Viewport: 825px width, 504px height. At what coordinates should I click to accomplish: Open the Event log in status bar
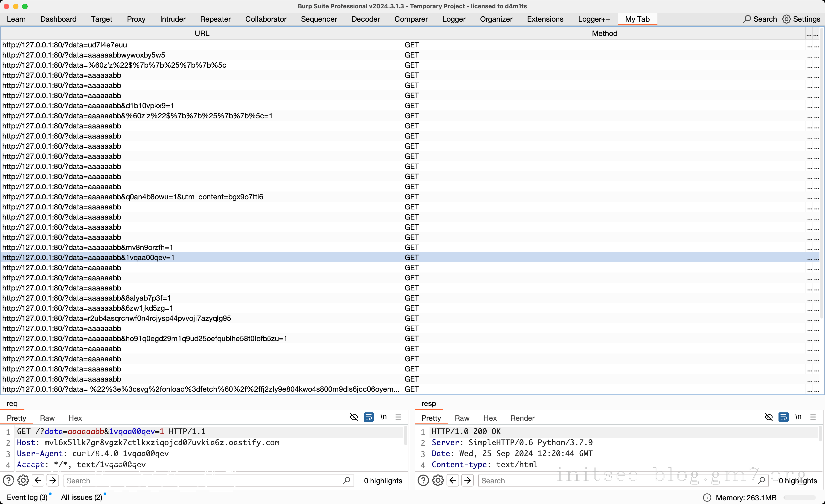pos(27,497)
